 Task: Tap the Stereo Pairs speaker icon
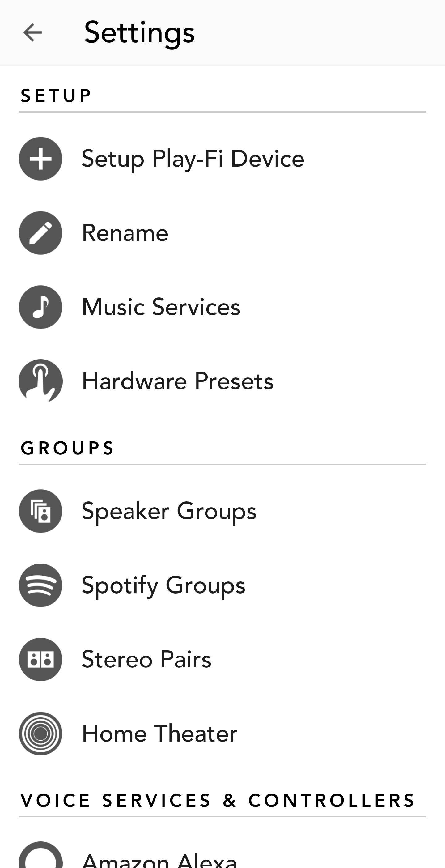(40, 659)
